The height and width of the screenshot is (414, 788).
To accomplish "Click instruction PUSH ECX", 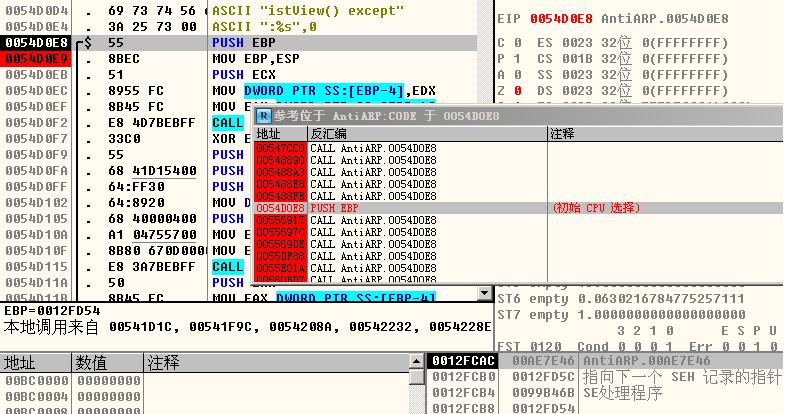I will point(244,75).
